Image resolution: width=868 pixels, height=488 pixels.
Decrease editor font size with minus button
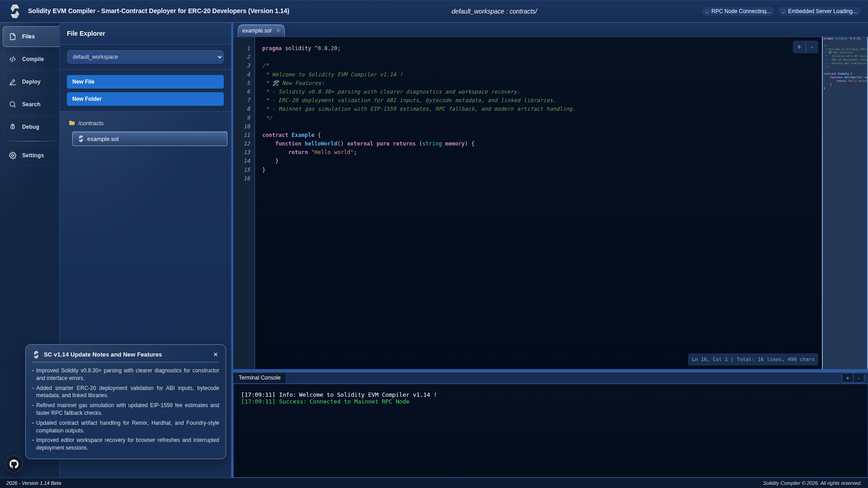coord(812,47)
